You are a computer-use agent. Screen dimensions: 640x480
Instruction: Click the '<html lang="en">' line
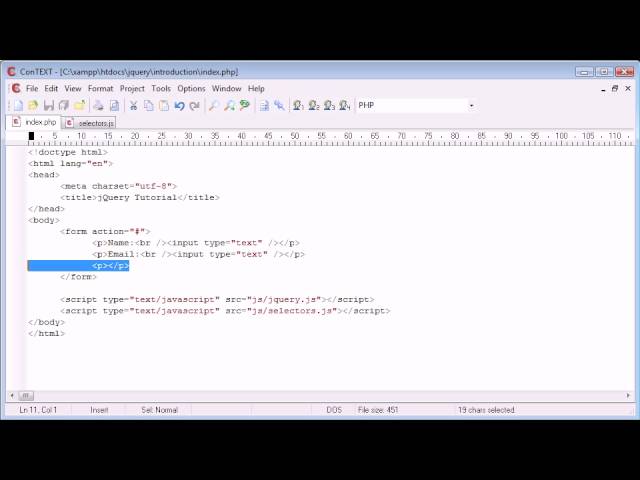click(x=70, y=164)
